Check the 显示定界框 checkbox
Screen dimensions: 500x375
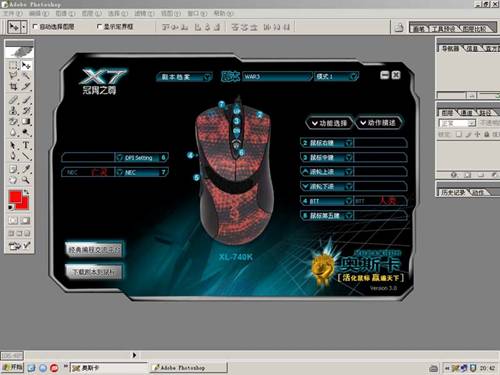pyautogui.click(x=99, y=26)
